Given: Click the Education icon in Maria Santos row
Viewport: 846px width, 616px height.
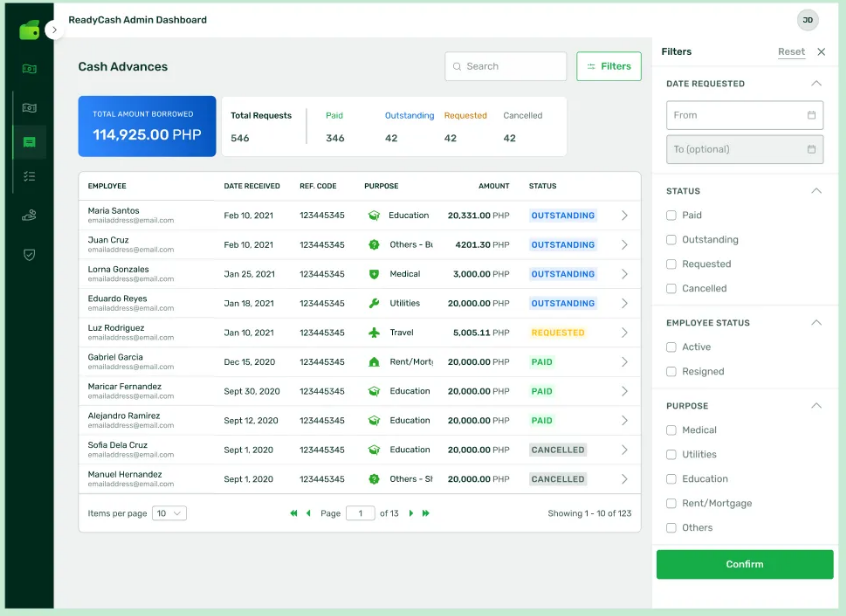Looking at the screenshot, I should (x=374, y=215).
